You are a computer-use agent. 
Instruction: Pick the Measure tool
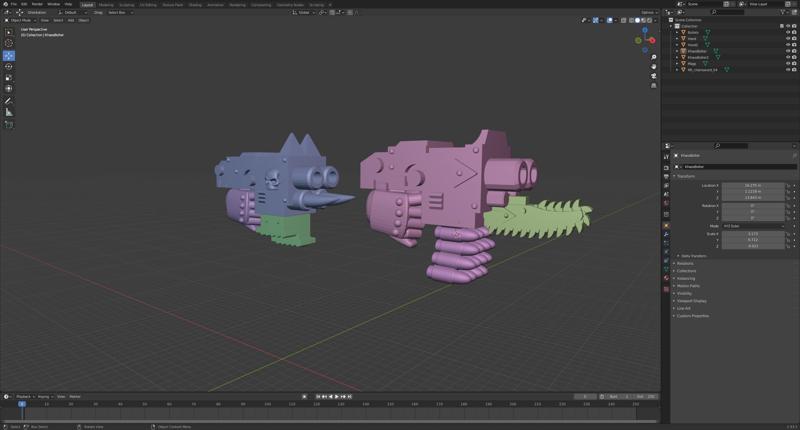click(x=9, y=112)
